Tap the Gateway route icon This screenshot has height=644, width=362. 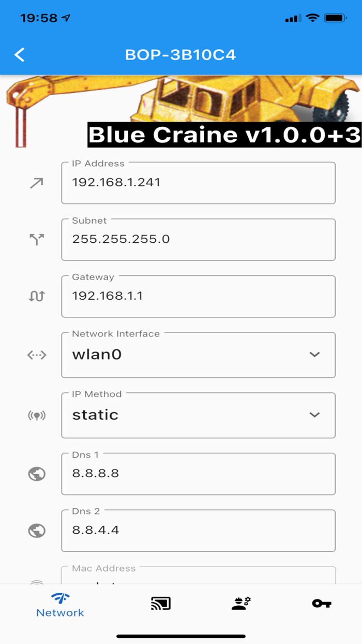36,297
